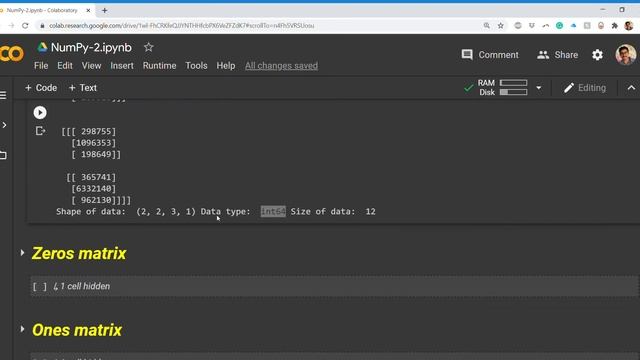Click the browser zoom magnifier icon
This screenshot has width=640, height=360.
[487, 26]
